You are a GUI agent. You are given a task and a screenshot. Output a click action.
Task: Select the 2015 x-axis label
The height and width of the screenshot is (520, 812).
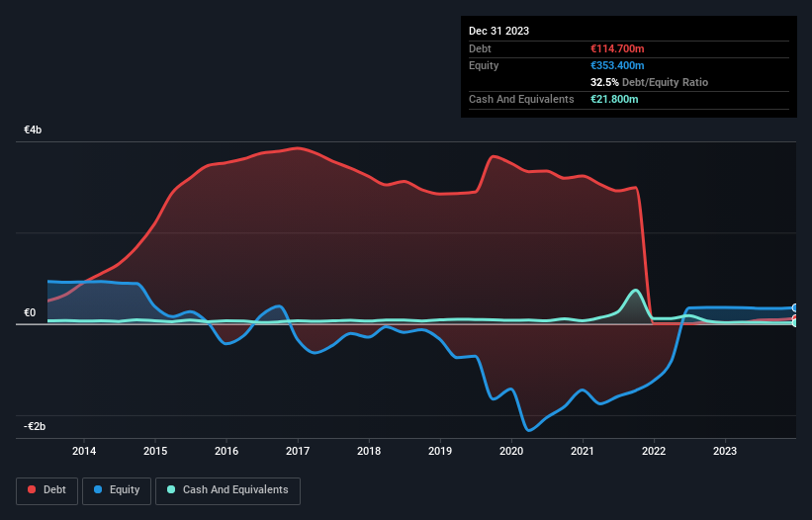point(155,451)
